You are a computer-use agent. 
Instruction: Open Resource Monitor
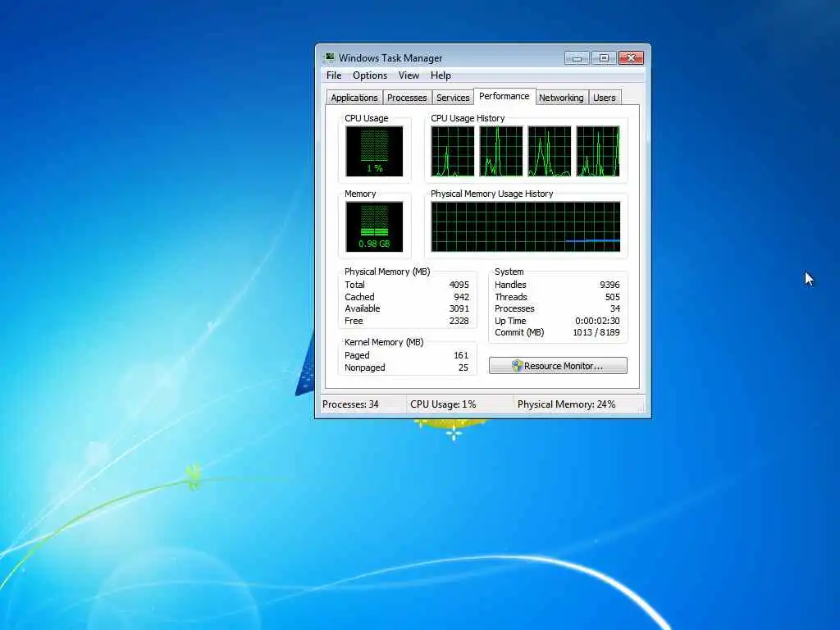[558, 366]
